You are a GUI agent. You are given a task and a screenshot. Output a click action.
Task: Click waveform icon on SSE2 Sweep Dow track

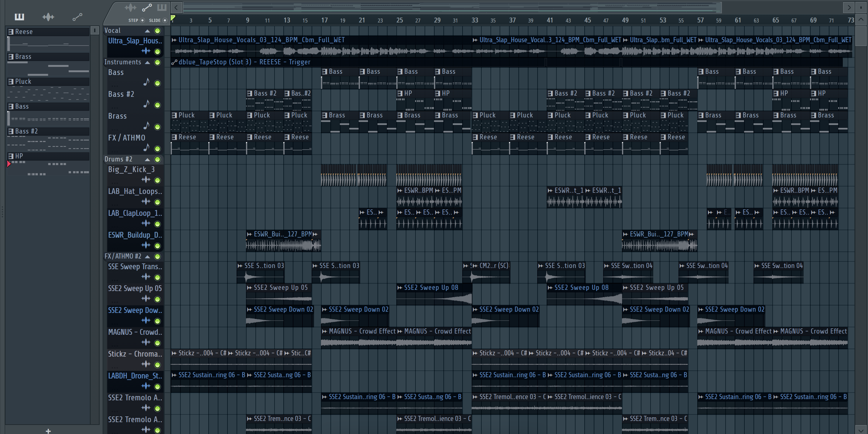tap(145, 320)
